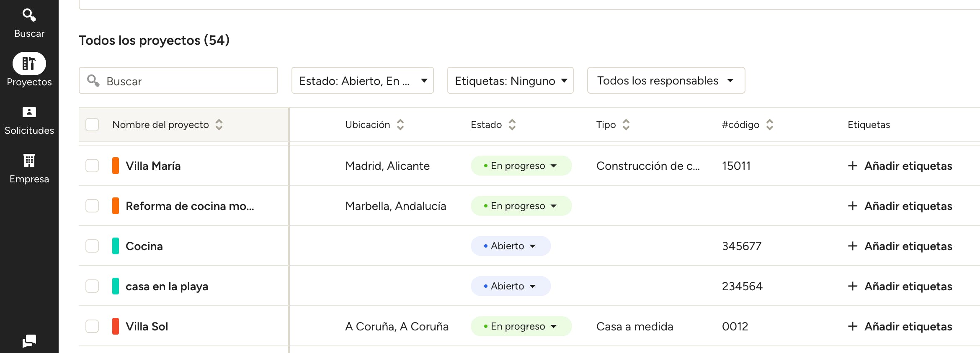Open the chat messages icon in sidebar
980x353 pixels.
29,341
